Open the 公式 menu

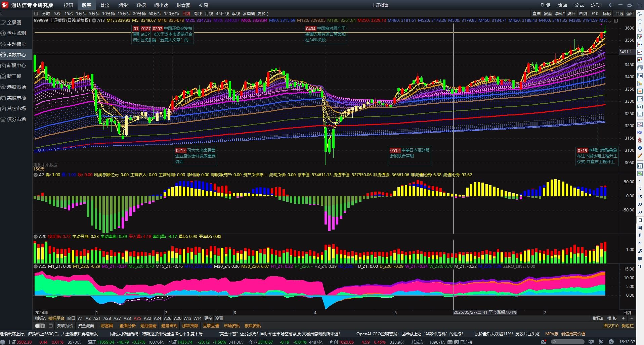(x=579, y=5)
